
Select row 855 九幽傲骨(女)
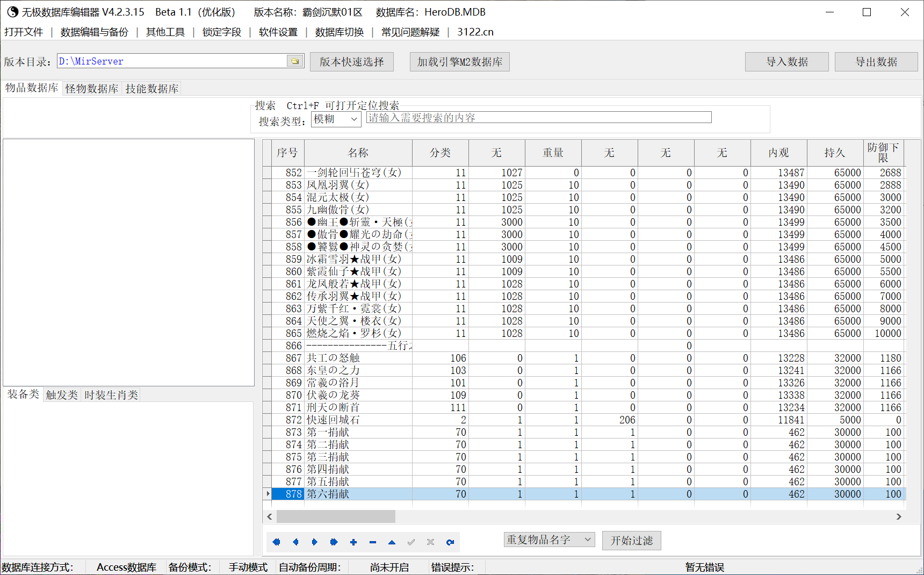[584, 210]
